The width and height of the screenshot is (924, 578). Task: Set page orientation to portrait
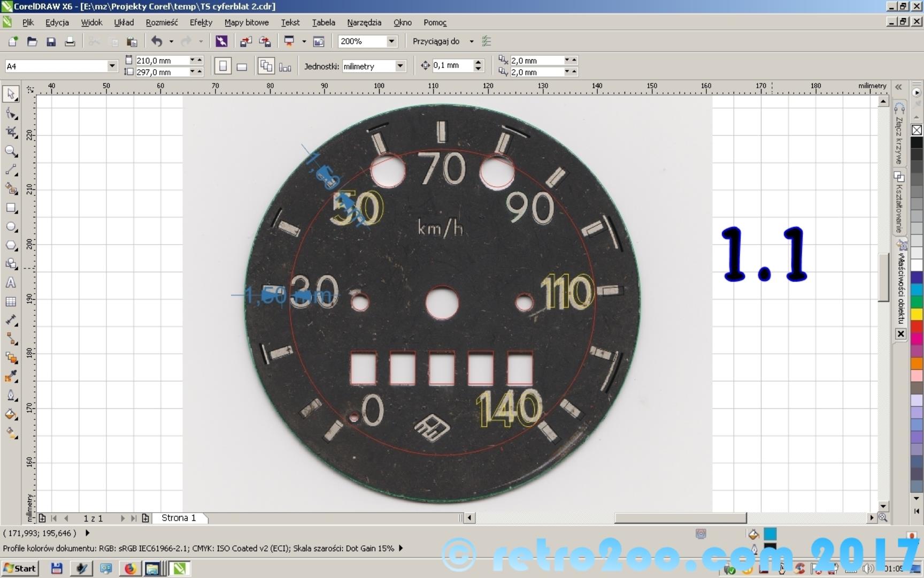click(x=222, y=66)
